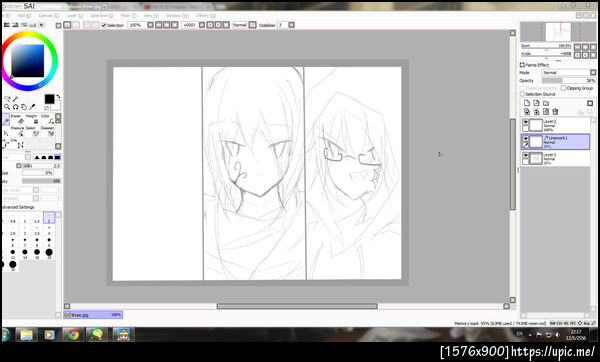Select the rotate canvas tool

tap(15, 107)
